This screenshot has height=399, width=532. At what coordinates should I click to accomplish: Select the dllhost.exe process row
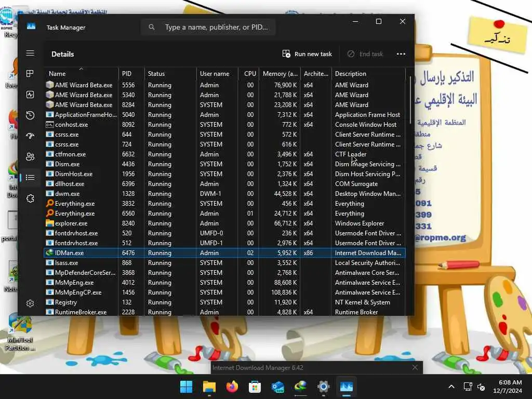tap(224, 183)
